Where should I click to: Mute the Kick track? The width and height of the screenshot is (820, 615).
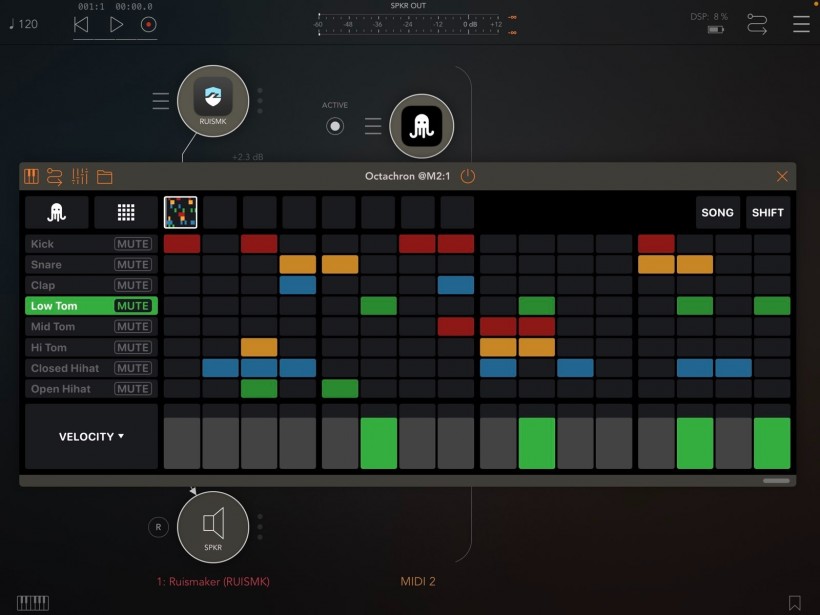pos(133,244)
